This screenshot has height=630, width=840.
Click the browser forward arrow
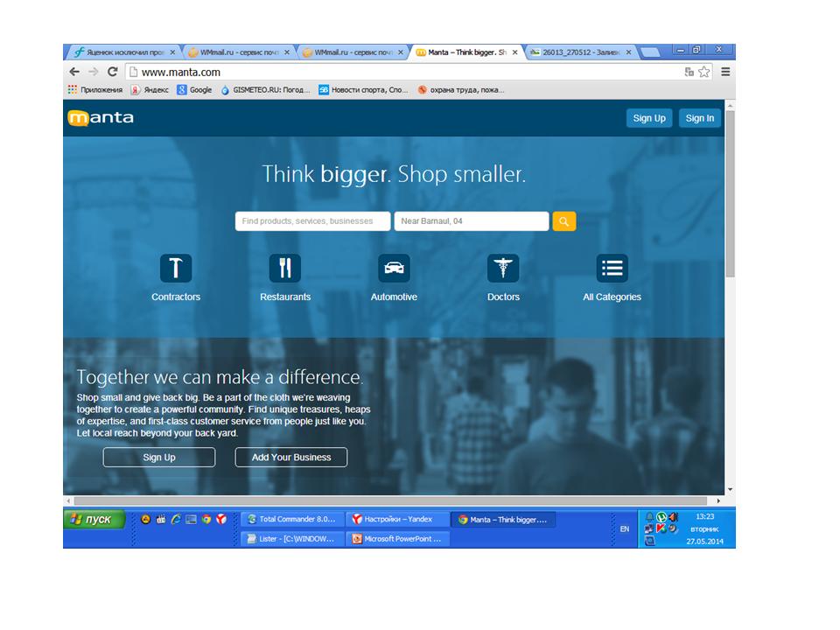pos(94,72)
